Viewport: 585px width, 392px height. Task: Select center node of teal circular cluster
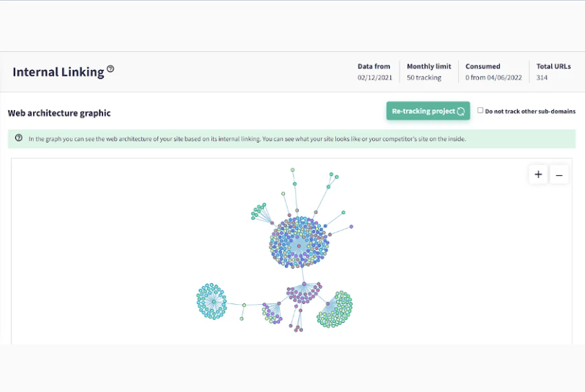point(212,301)
